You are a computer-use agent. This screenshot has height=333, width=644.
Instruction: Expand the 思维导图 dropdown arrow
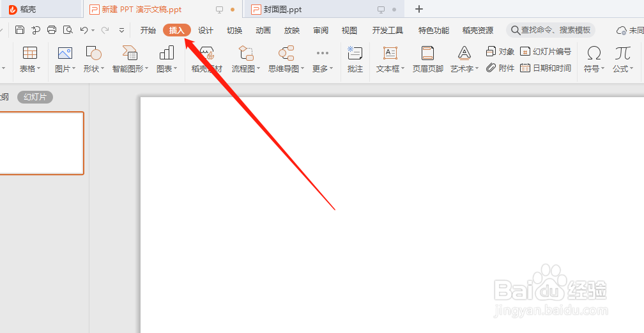pyautogui.click(x=303, y=68)
